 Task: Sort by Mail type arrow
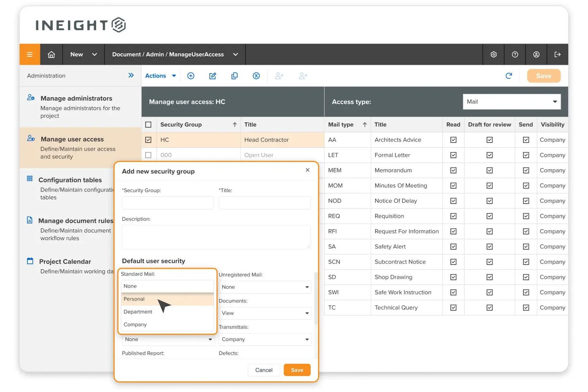pos(365,125)
